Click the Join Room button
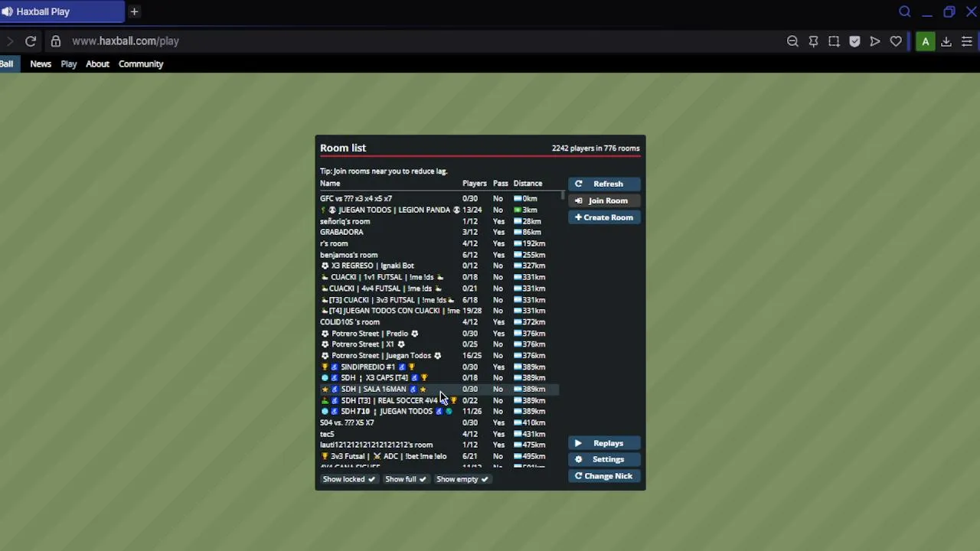980x551 pixels. (x=604, y=201)
